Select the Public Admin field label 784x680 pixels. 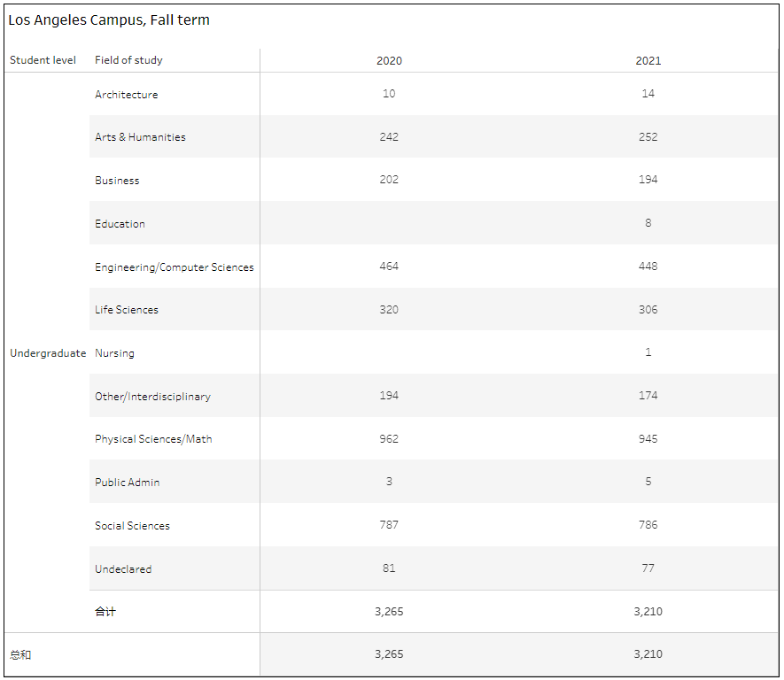127,483
